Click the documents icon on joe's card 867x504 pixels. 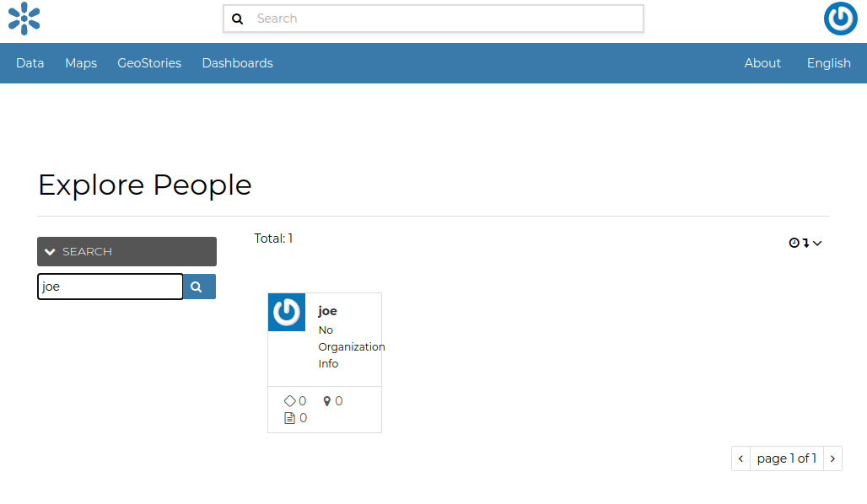(x=289, y=417)
